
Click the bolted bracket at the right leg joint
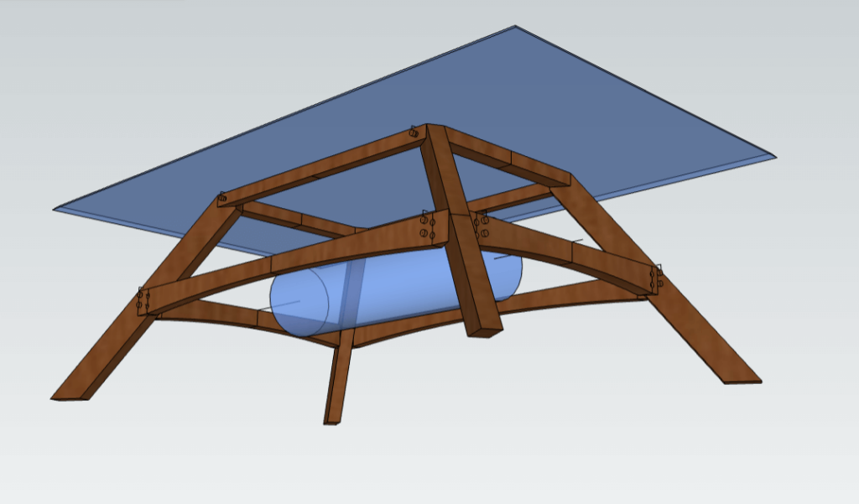click(x=655, y=278)
